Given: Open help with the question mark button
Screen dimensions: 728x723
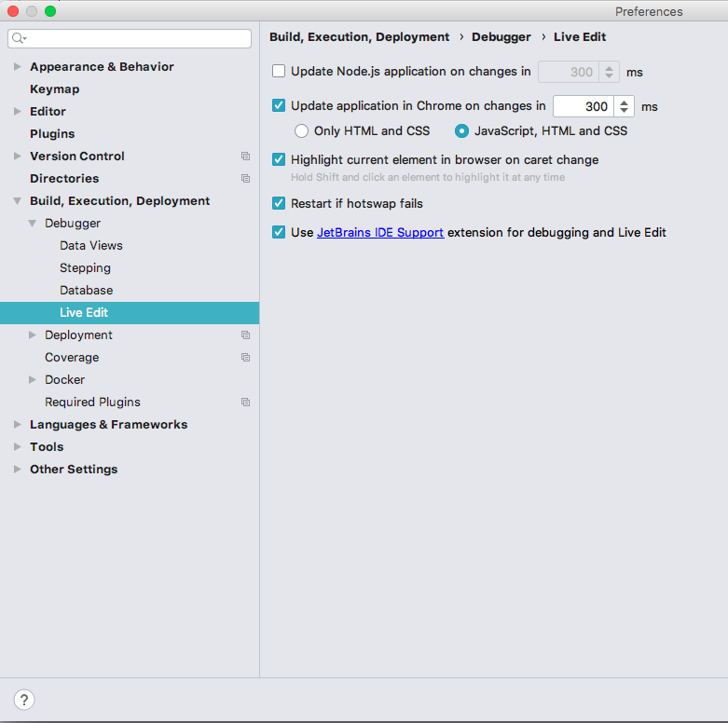Looking at the screenshot, I should coord(24,700).
